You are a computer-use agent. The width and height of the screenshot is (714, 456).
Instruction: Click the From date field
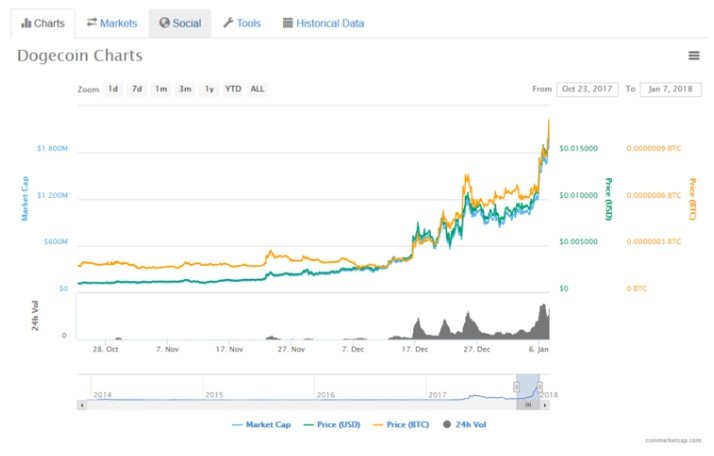coord(587,89)
